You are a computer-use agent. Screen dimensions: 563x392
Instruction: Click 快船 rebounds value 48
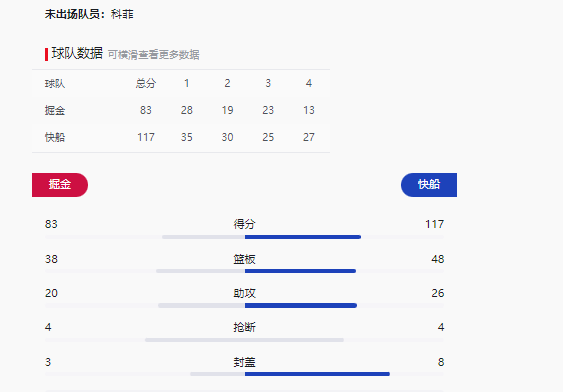(x=438, y=259)
